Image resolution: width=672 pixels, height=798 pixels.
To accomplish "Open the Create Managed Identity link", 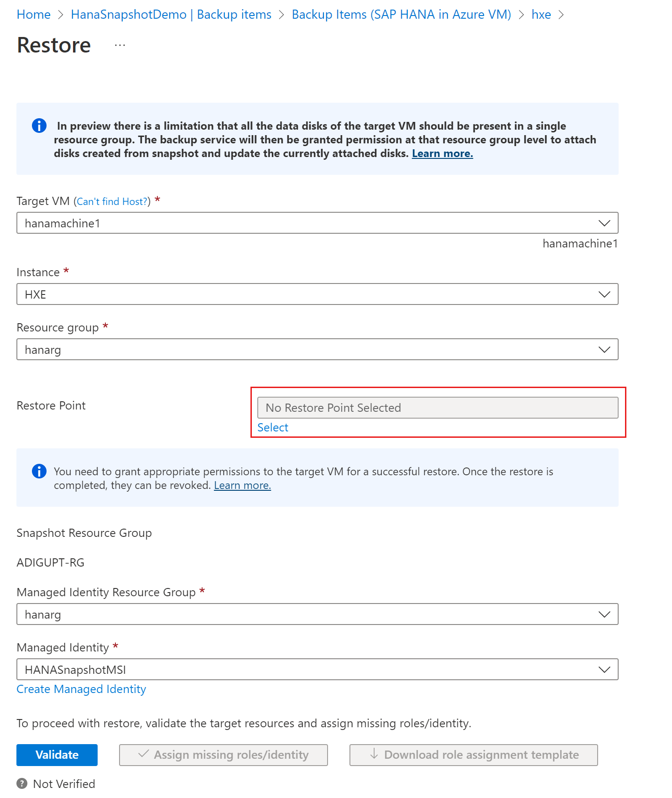I will click(81, 689).
